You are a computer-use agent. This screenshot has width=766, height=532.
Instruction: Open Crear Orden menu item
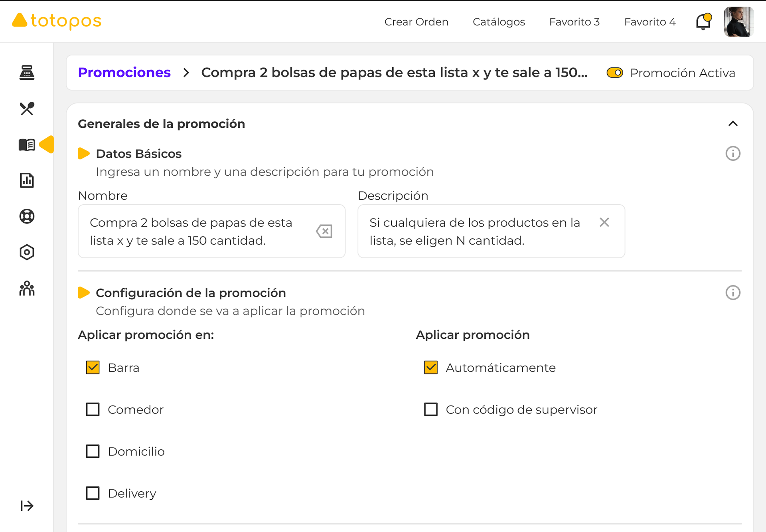point(416,22)
